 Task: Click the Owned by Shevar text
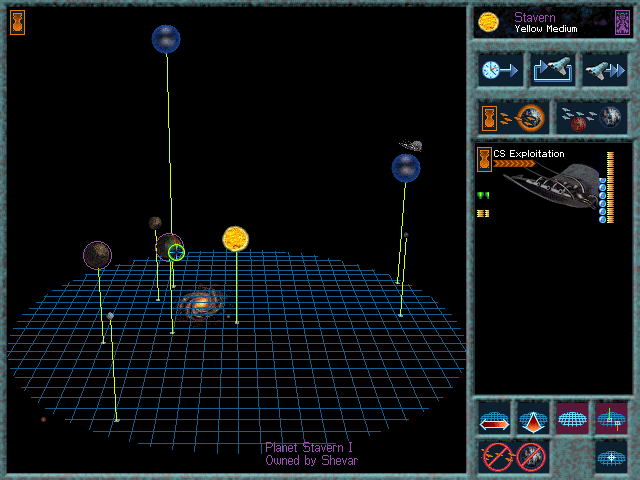coord(311,460)
